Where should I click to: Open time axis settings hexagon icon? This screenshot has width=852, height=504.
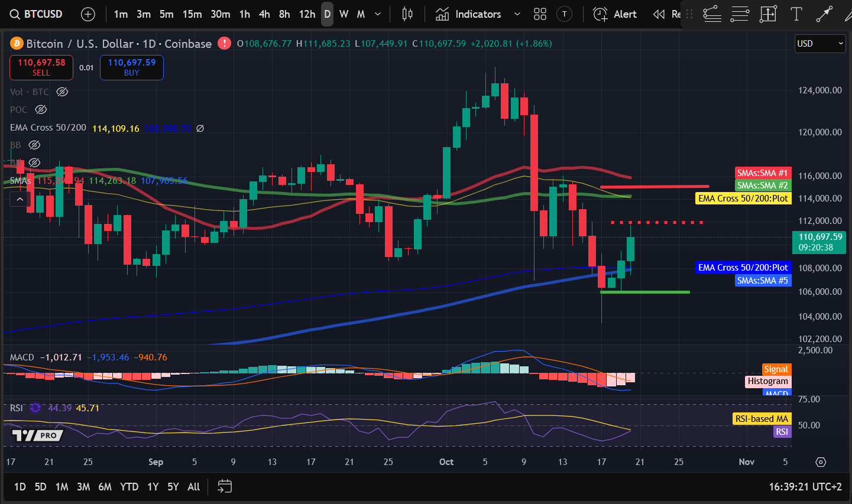tap(821, 462)
